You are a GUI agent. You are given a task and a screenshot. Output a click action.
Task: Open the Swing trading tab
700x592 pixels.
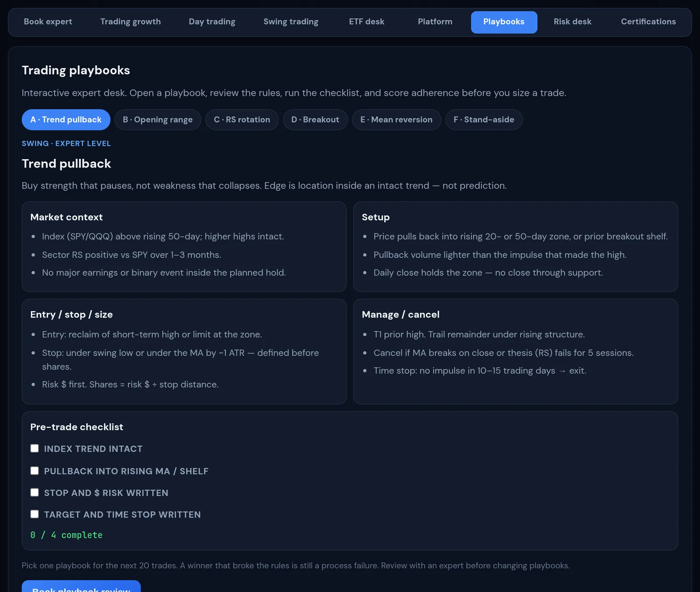coord(291,22)
